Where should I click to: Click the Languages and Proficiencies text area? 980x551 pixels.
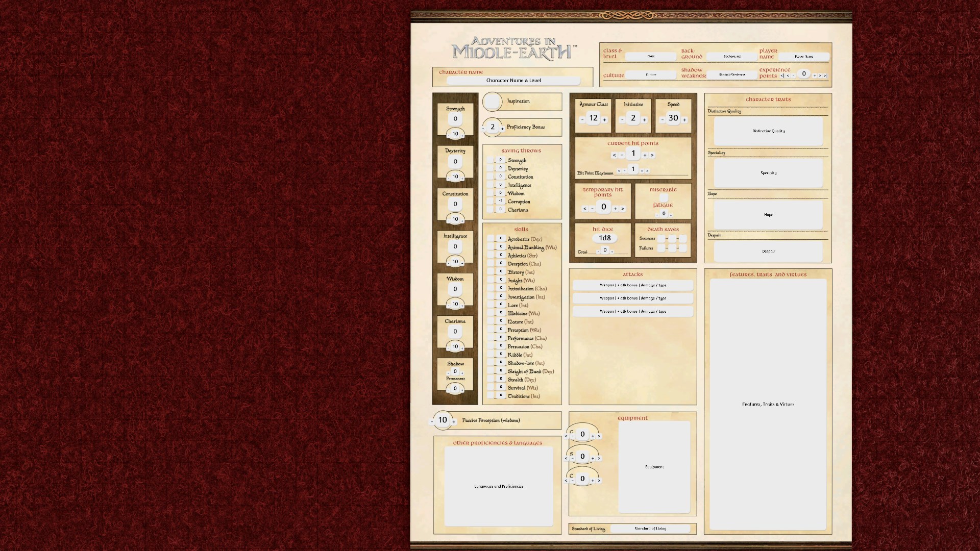click(499, 486)
